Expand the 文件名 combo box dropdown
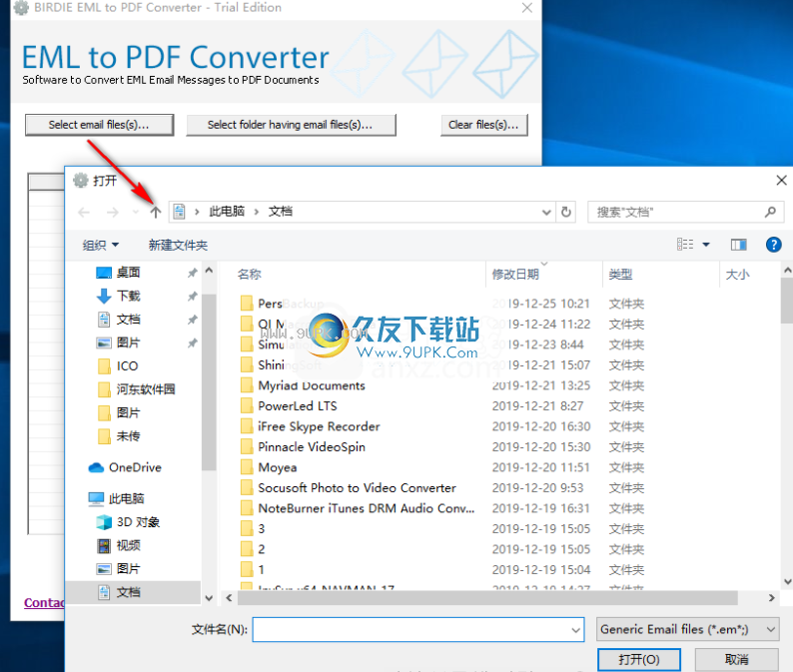The height and width of the screenshot is (672, 793). [575, 630]
